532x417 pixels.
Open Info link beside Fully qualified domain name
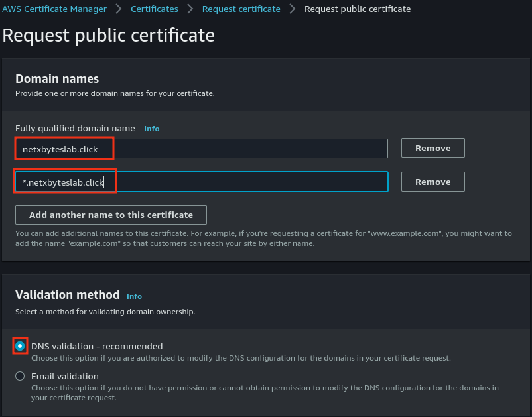152,129
